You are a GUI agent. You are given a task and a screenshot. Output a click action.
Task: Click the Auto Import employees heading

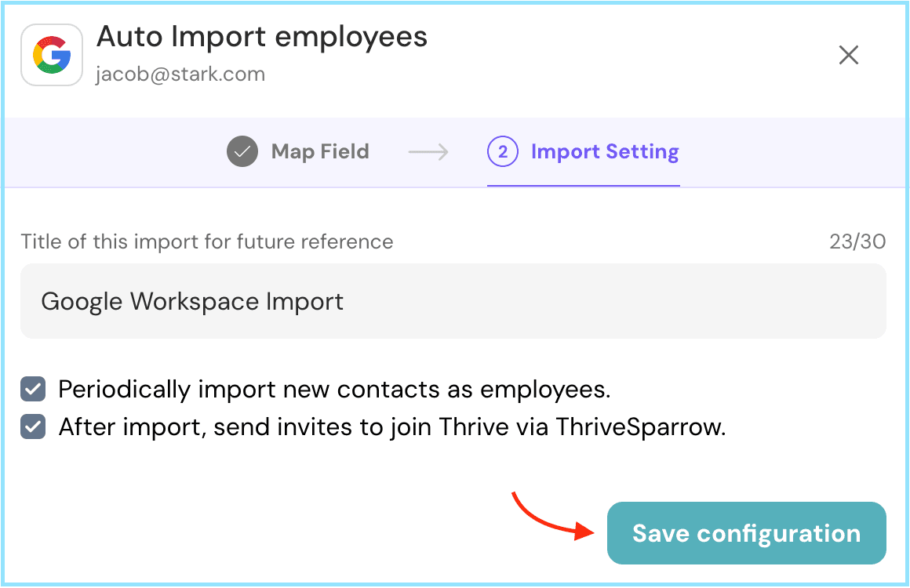click(262, 37)
